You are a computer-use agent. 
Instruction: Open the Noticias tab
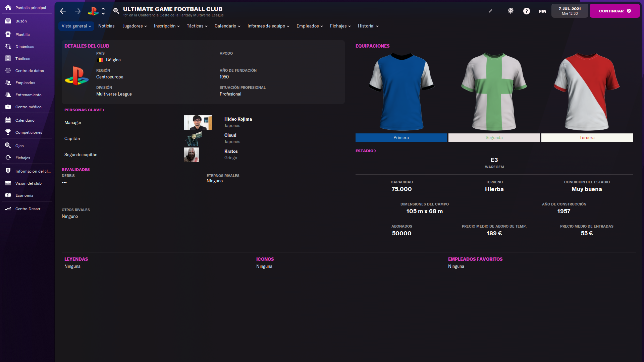tap(106, 26)
